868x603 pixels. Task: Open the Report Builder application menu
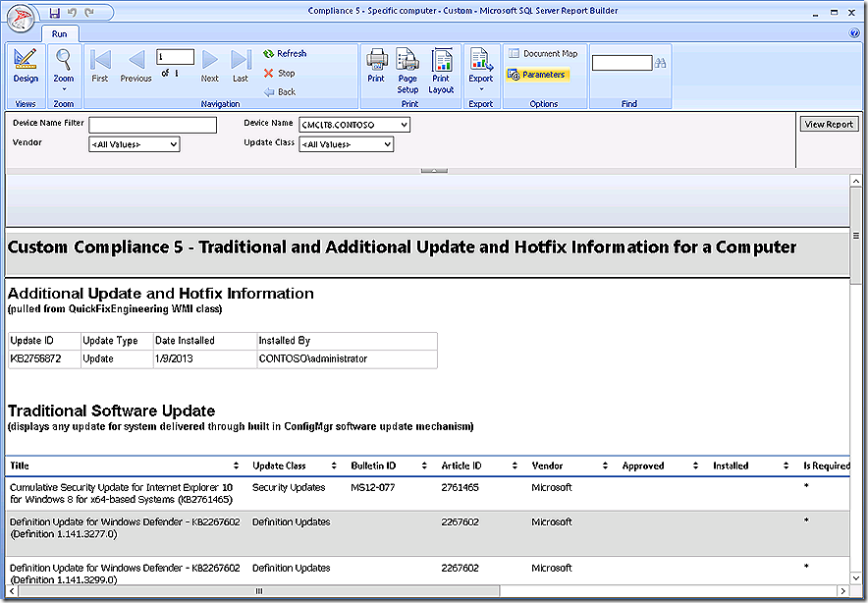(20, 17)
